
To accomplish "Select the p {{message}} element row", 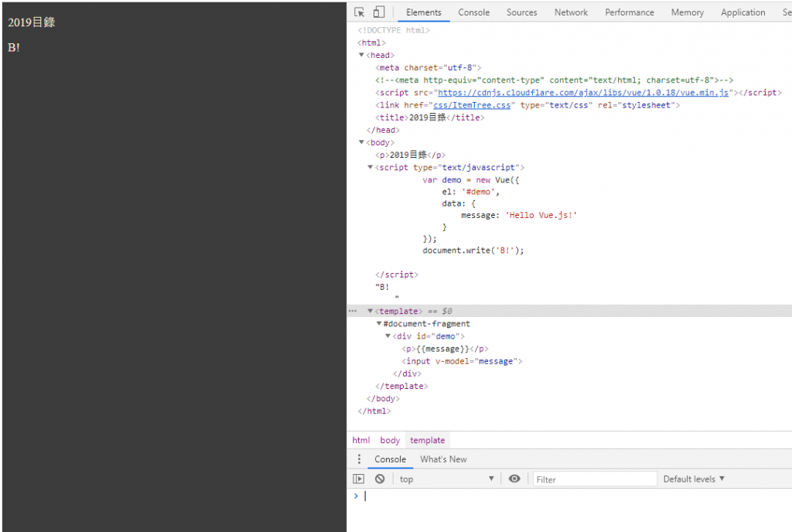I will (445, 349).
